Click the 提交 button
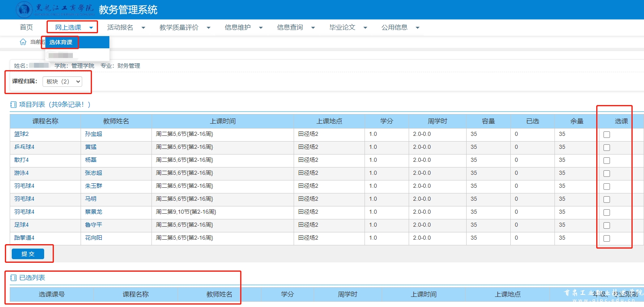This screenshot has width=644, height=307. 28,254
